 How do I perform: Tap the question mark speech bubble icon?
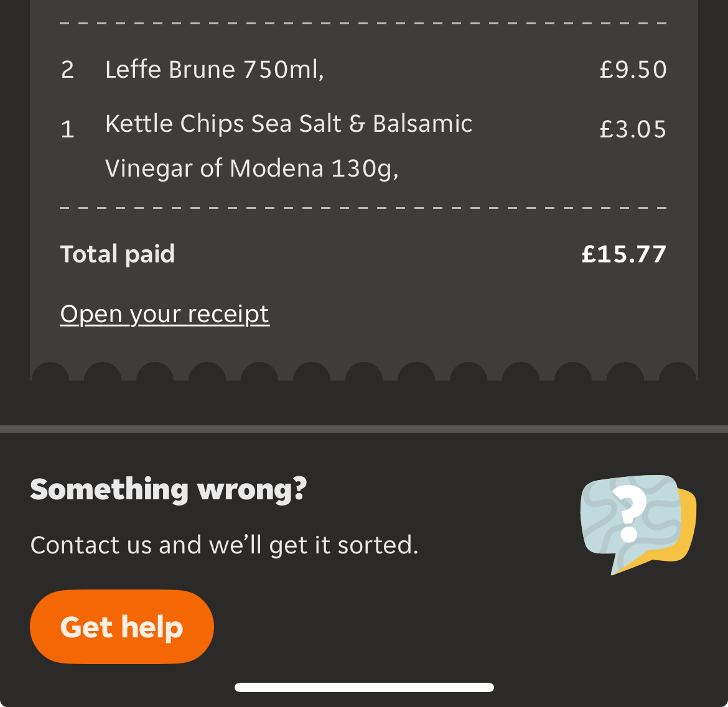point(638,525)
